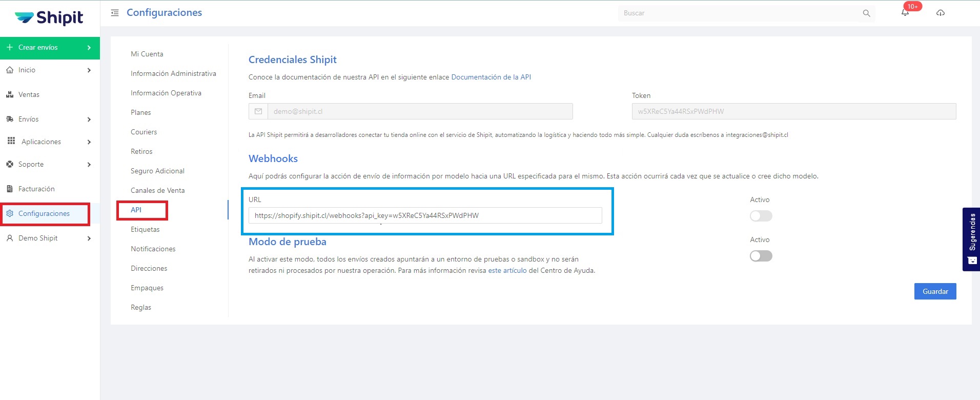Click envelope icon beside Email field
Image resolution: width=980 pixels, height=400 pixels.
(x=258, y=111)
